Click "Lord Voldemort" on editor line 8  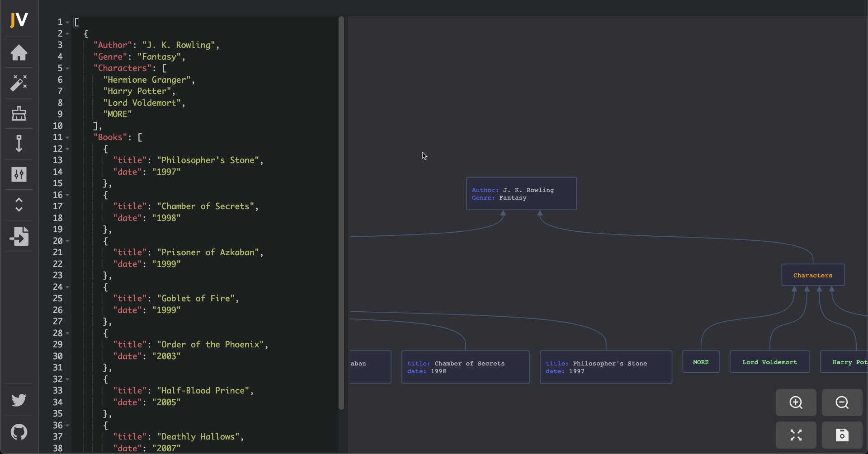[142, 103]
